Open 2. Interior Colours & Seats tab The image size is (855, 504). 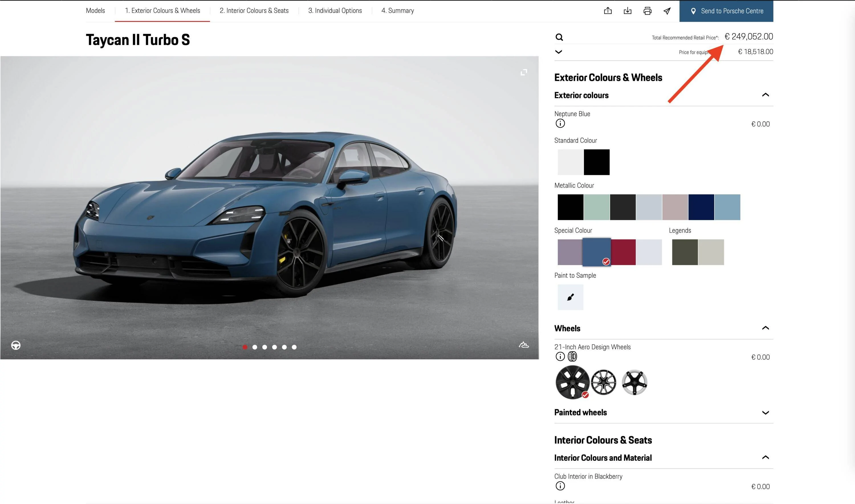coord(254,11)
